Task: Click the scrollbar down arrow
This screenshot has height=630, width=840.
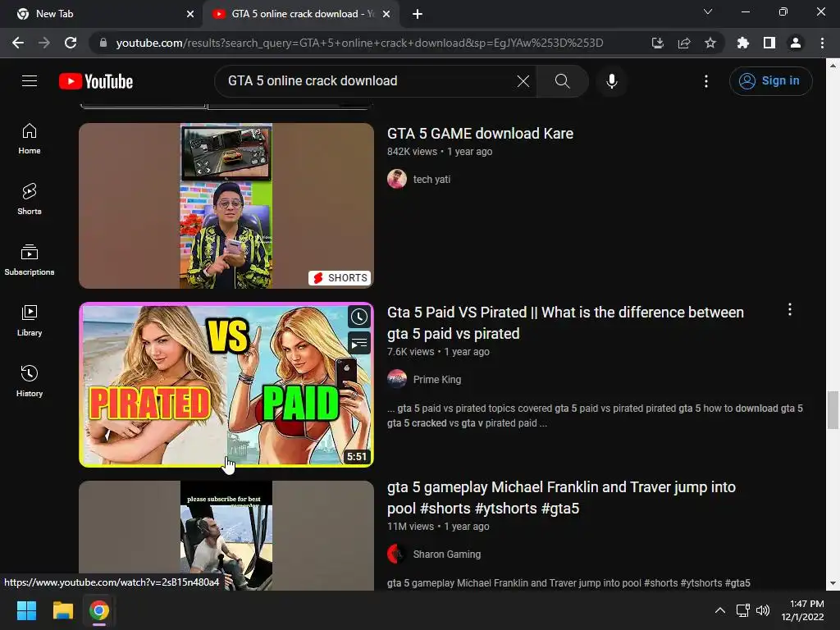Action: (x=833, y=583)
